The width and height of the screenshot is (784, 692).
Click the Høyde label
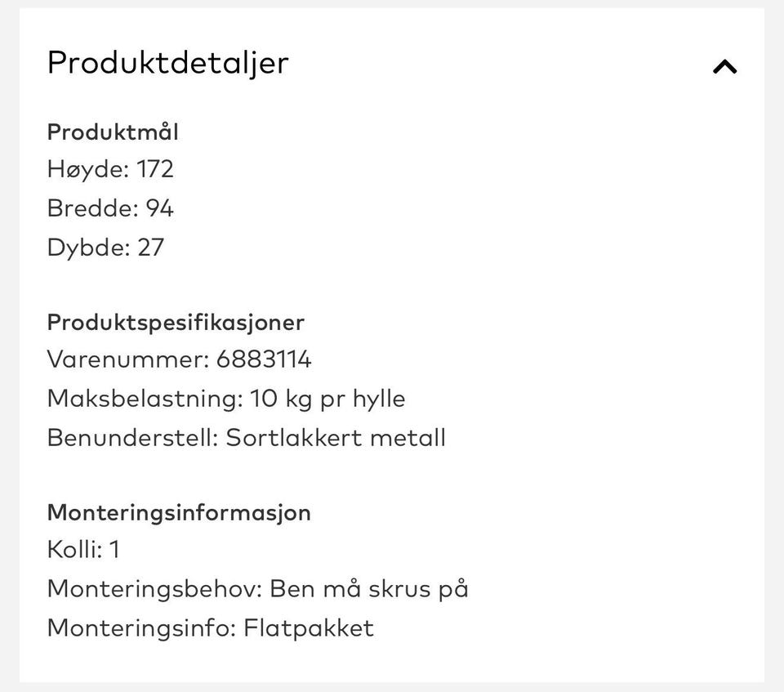tap(87, 170)
